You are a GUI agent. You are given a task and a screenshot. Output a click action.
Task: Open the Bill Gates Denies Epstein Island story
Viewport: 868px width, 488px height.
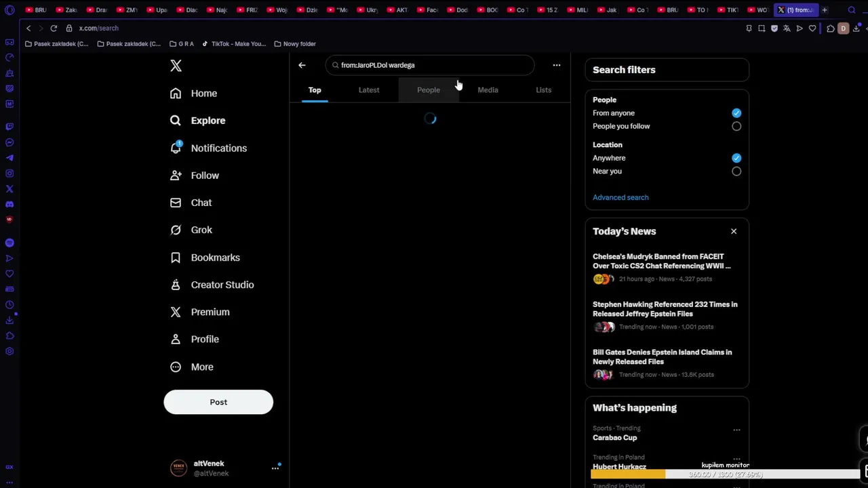tap(663, 357)
